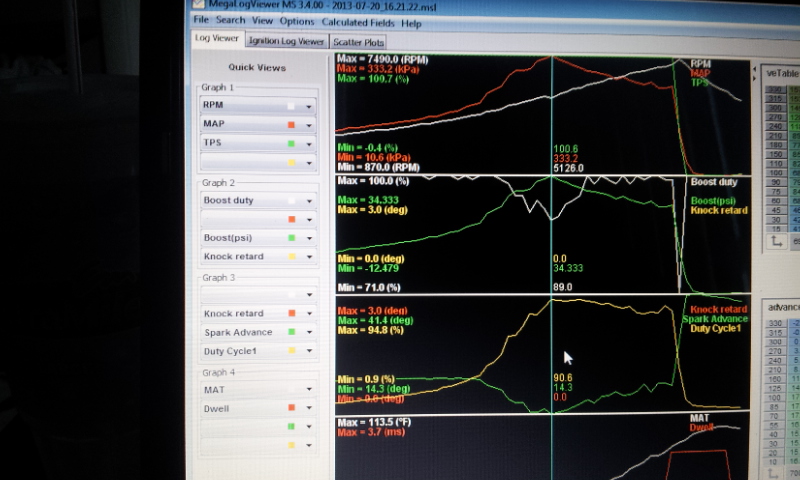The width and height of the screenshot is (800, 480).
Task: Open the TPS field dropdown in Graph 1
Action: pyautogui.click(x=309, y=144)
